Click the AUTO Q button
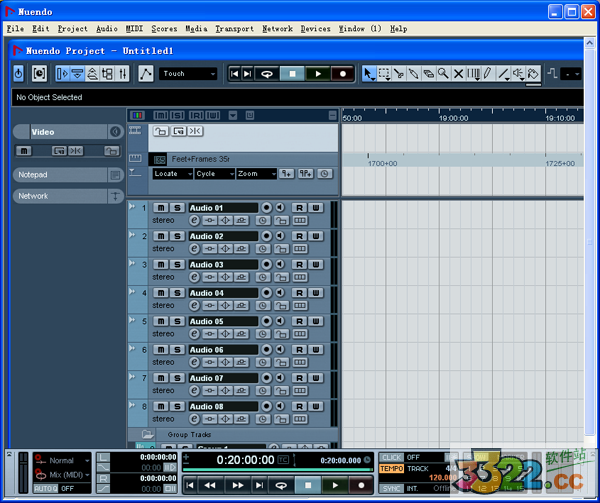The width and height of the screenshot is (600, 503). (x=46, y=488)
